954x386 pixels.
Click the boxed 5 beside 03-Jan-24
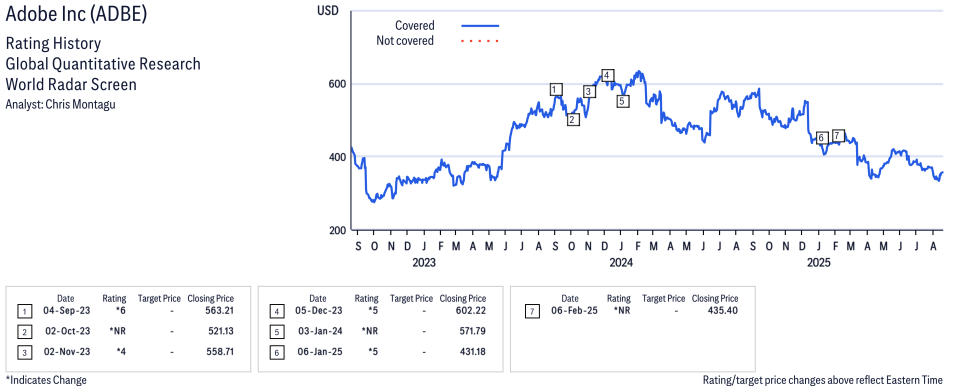pyautogui.click(x=276, y=332)
